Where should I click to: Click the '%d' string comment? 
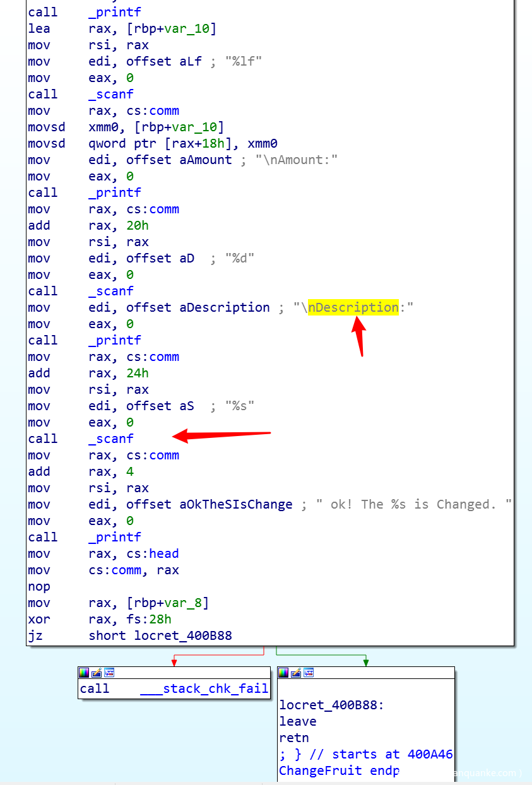[x=240, y=258]
